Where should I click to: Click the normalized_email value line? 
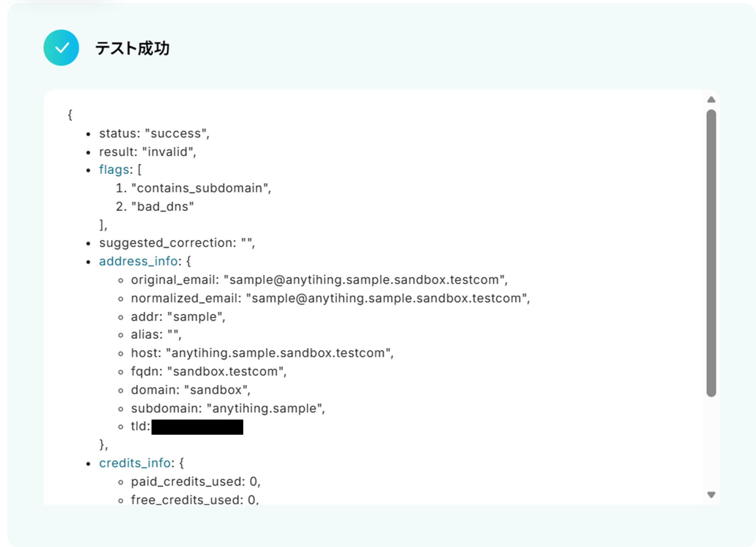pos(330,298)
